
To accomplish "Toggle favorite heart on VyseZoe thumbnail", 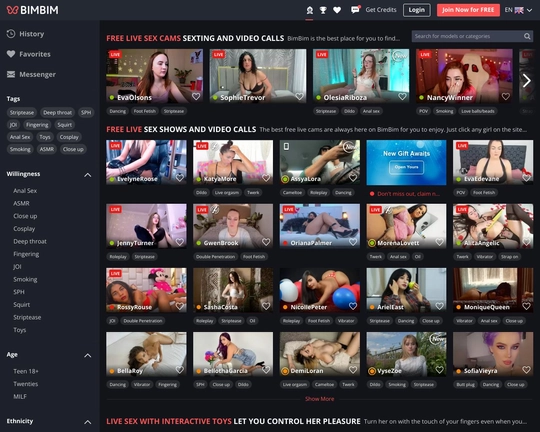I will 439,370.
